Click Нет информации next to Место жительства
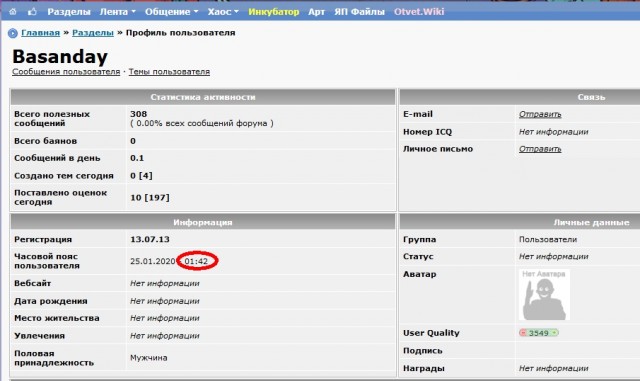The width and height of the screenshot is (640, 381). (x=165, y=318)
